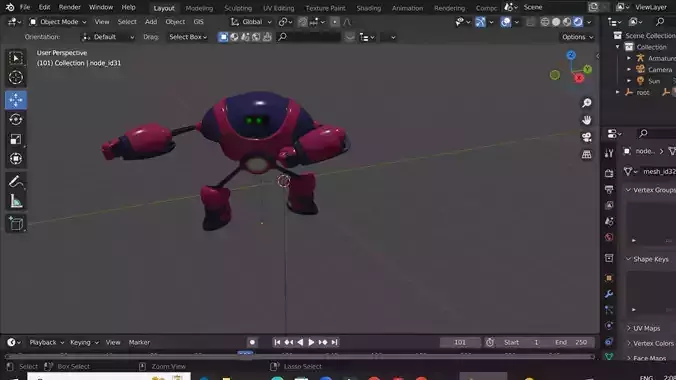Click the Blender logo menu
The height and width of the screenshot is (380, 676).
(x=10, y=7)
